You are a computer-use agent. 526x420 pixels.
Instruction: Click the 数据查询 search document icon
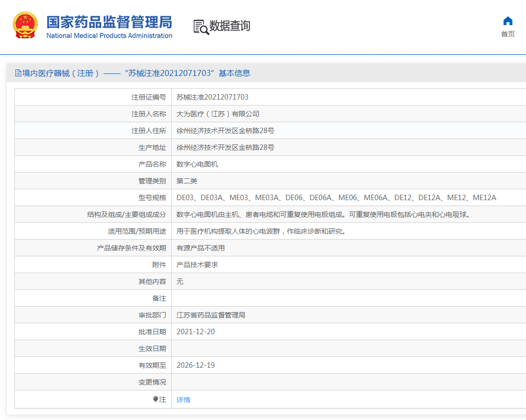click(201, 27)
